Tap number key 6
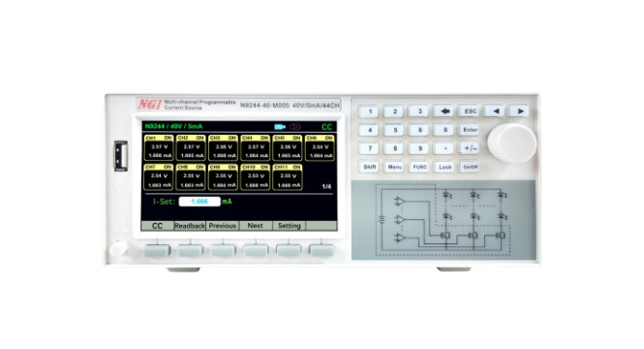 click(419, 130)
